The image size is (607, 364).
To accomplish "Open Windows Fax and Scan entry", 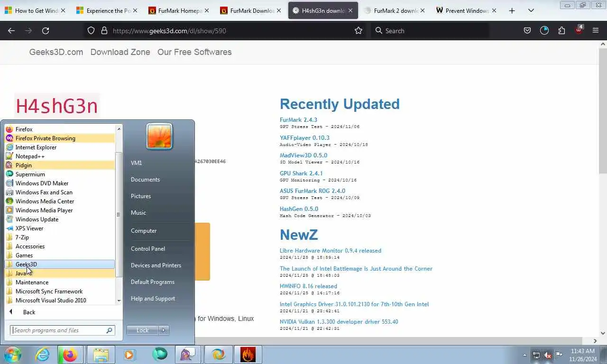I will (59, 192).
